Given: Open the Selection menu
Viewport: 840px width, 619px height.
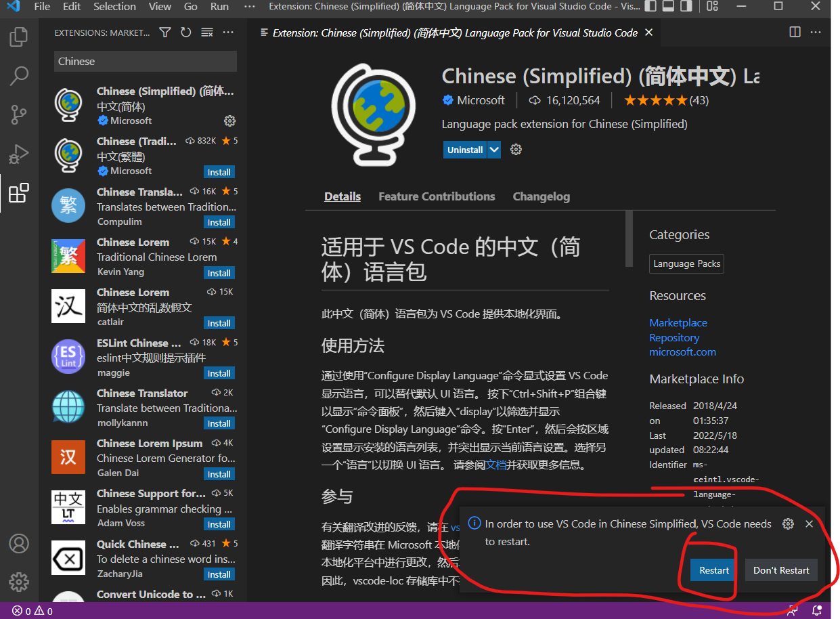Looking at the screenshot, I should click(114, 6).
